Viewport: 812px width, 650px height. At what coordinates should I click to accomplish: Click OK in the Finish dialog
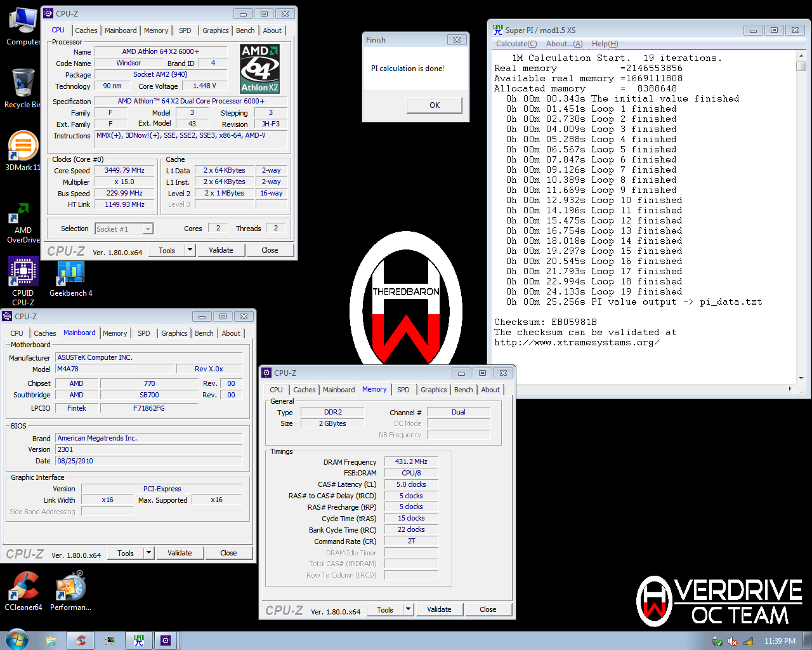[x=435, y=105]
